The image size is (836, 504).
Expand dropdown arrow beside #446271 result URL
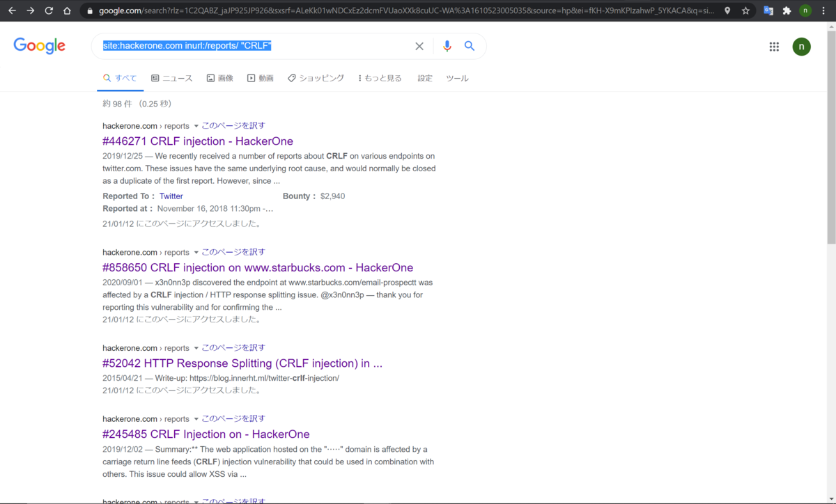(196, 127)
